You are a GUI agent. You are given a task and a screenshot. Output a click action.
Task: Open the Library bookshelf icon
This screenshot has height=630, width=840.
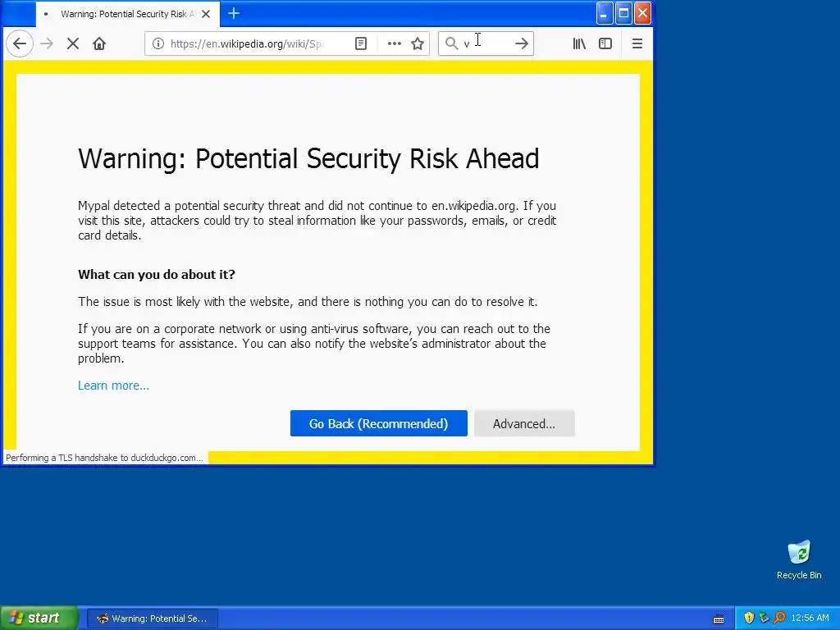point(579,43)
